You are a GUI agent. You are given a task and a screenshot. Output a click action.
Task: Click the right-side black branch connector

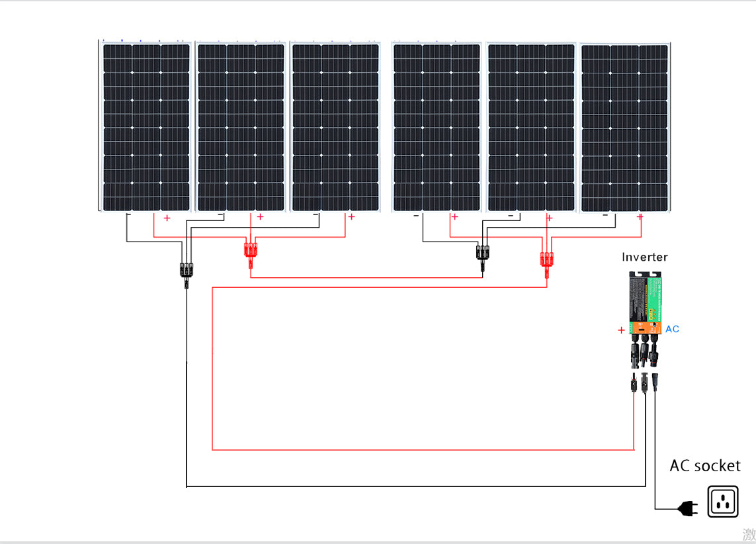tap(482, 254)
